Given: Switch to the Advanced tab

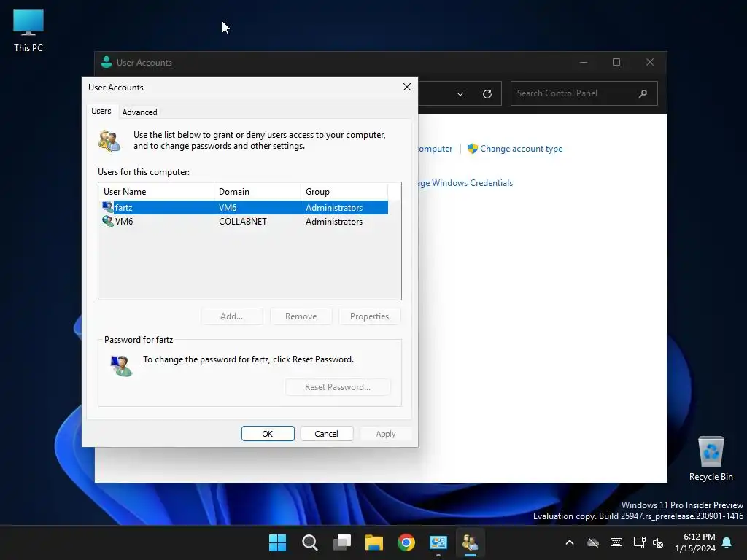Looking at the screenshot, I should click(139, 112).
